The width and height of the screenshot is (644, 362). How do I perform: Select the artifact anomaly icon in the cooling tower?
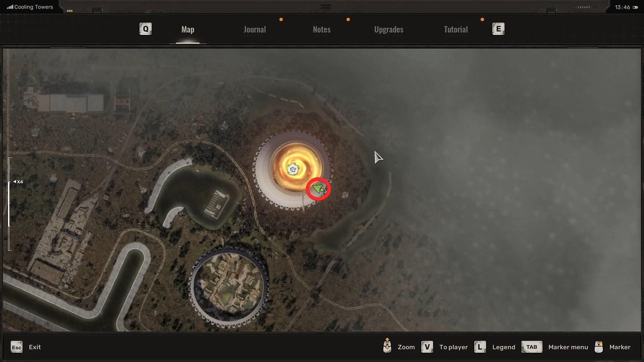[293, 169]
